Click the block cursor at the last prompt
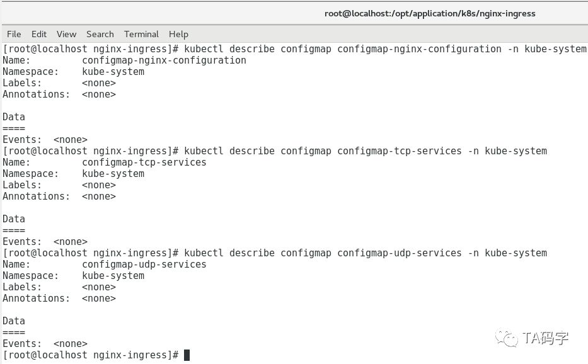Viewport: 588px width, 364px height. click(x=187, y=355)
